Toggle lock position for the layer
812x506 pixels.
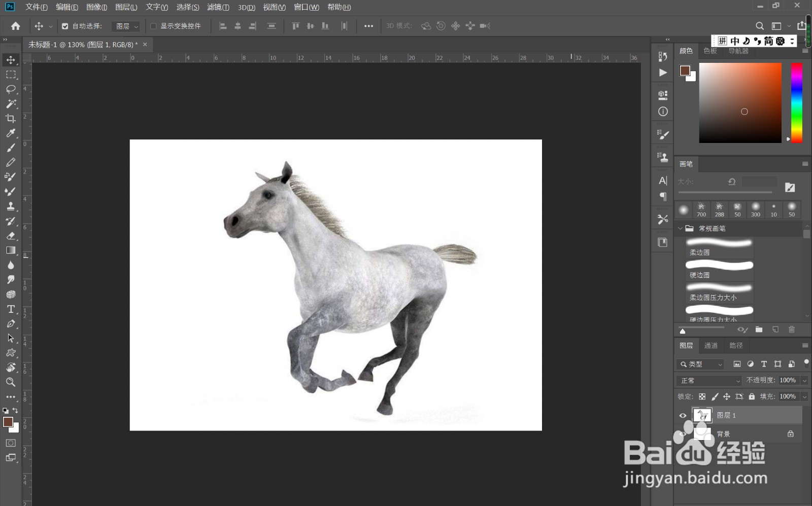click(727, 396)
